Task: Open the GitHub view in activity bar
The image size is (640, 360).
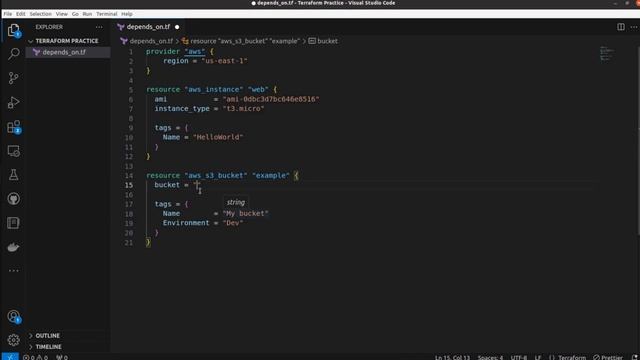Action: [x=13, y=199]
